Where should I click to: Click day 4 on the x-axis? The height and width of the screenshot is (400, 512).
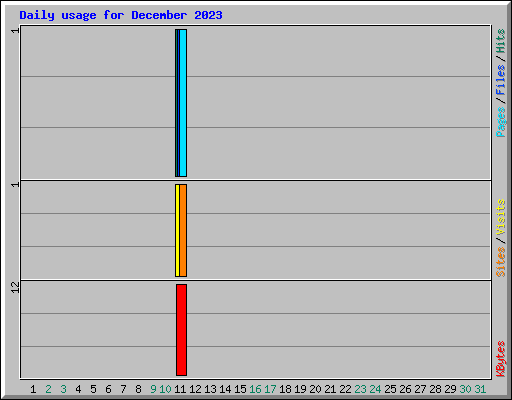click(78, 389)
